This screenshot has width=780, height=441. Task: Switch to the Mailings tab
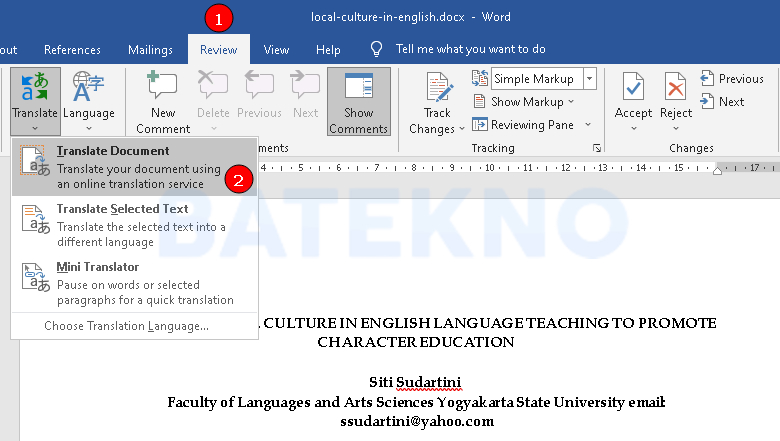[150, 50]
